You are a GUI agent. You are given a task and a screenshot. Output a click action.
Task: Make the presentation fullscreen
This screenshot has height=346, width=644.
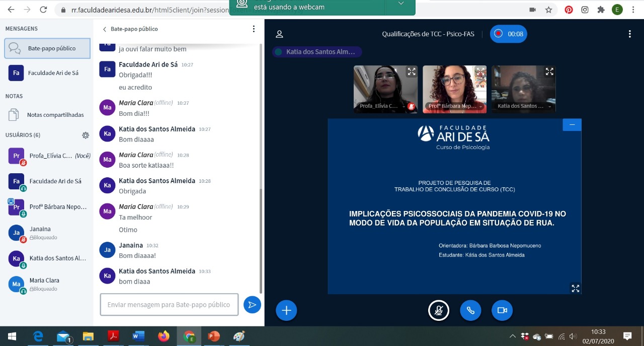coord(576,288)
